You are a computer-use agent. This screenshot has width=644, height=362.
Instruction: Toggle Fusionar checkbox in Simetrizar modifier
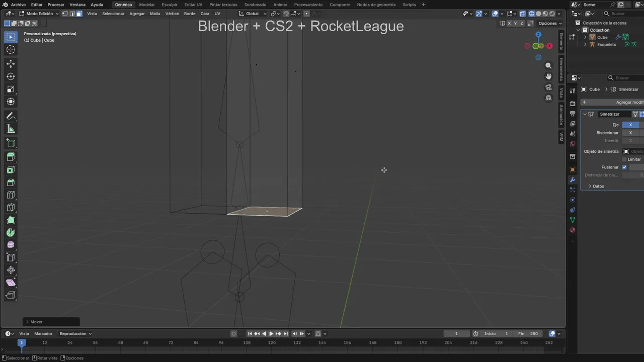pos(624,167)
